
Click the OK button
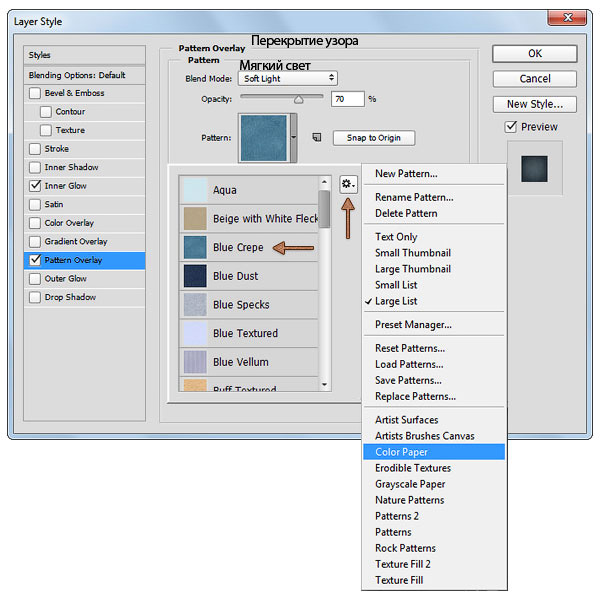click(535, 54)
